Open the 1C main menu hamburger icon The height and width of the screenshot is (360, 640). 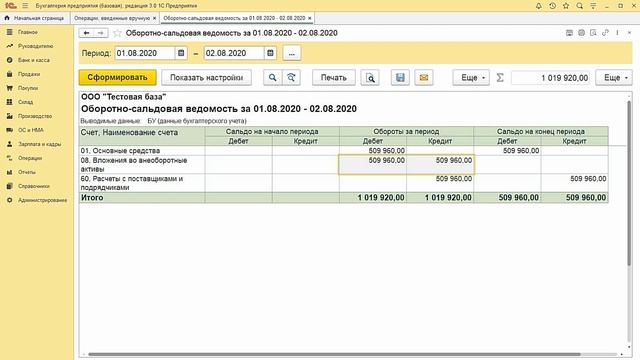tap(25, 6)
